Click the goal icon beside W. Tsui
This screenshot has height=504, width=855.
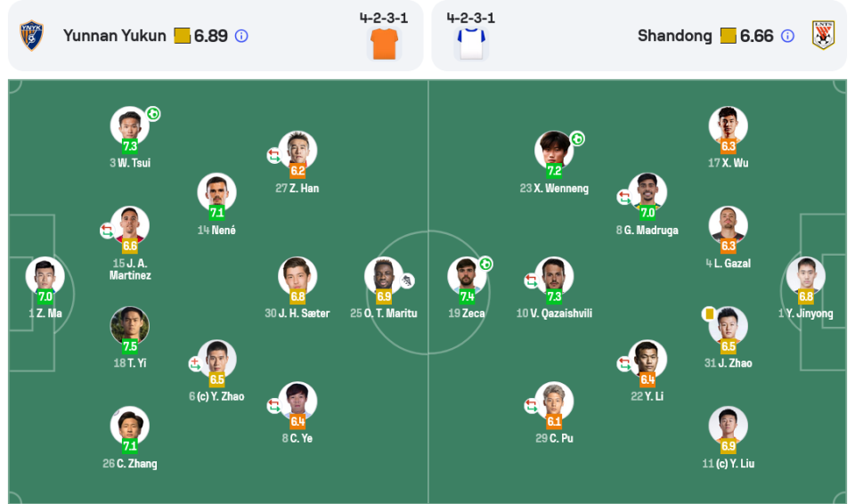coord(154,114)
